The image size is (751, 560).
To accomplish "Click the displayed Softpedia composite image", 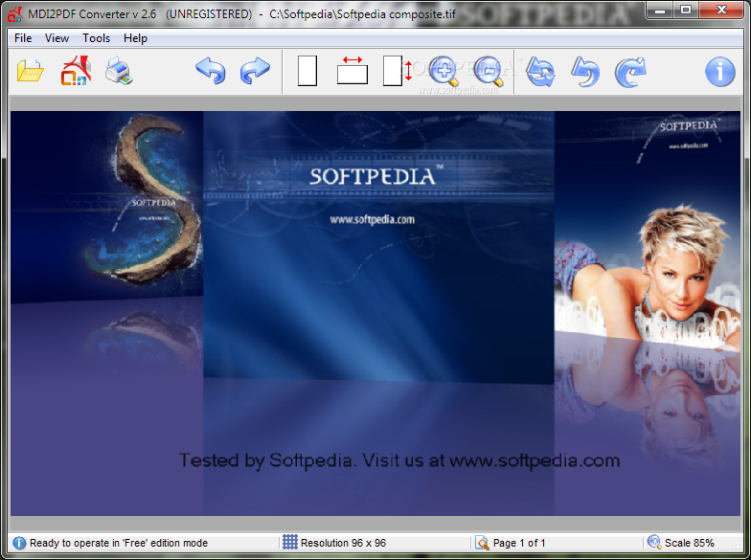I will coord(375,314).
